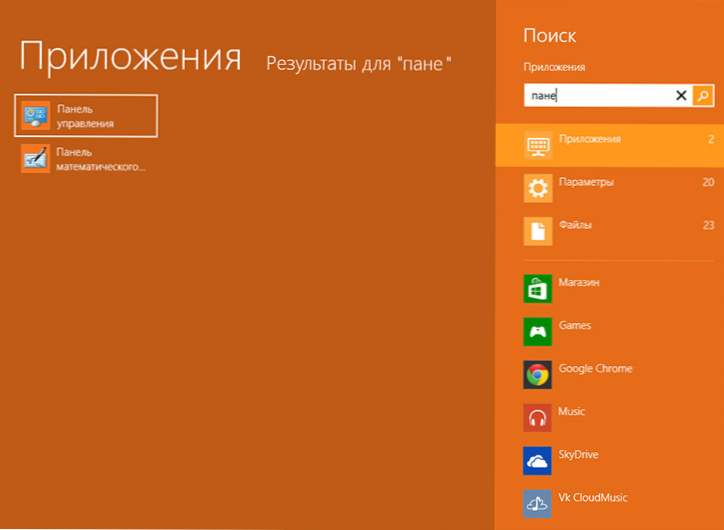Select the Параметры gear icon

click(x=538, y=188)
